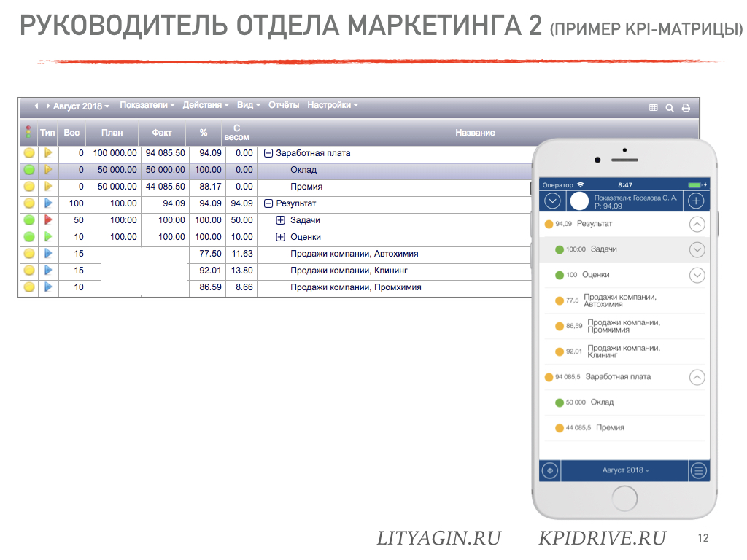
Task: Select Продажи компании, Промхимия row
Action: [356, 287]
